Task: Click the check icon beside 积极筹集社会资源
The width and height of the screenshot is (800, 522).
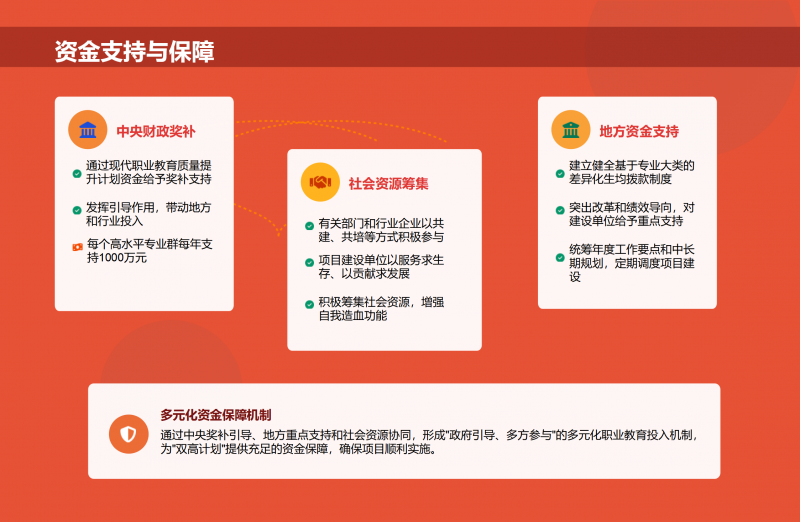Action: (309, 305)
